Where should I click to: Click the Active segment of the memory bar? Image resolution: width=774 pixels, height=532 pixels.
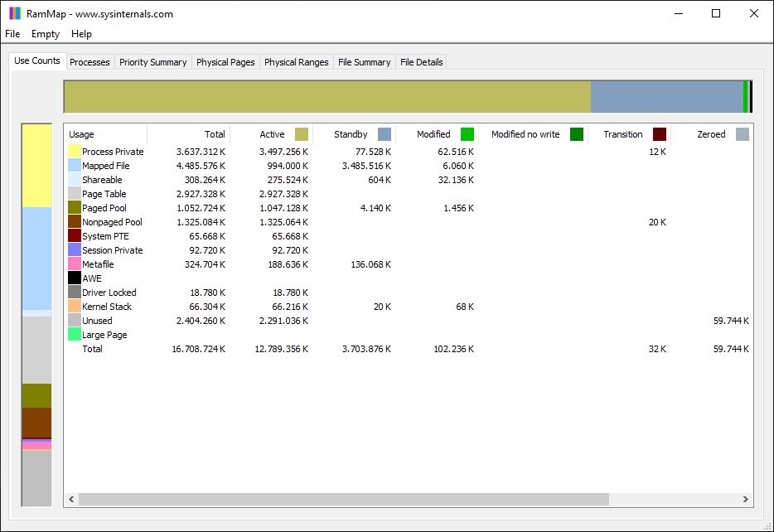coord(327,97)
